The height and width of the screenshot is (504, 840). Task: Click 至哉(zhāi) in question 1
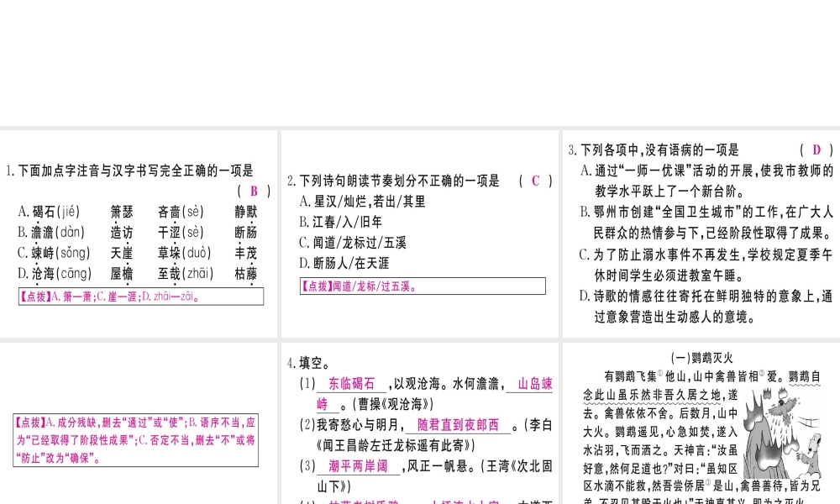pyautogui.click(x=186, y=274)
